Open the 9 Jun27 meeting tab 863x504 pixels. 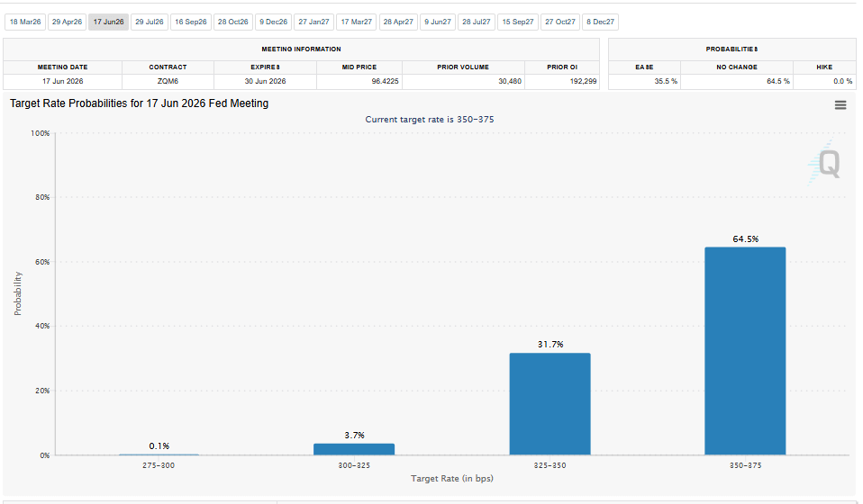click(438, 22)
